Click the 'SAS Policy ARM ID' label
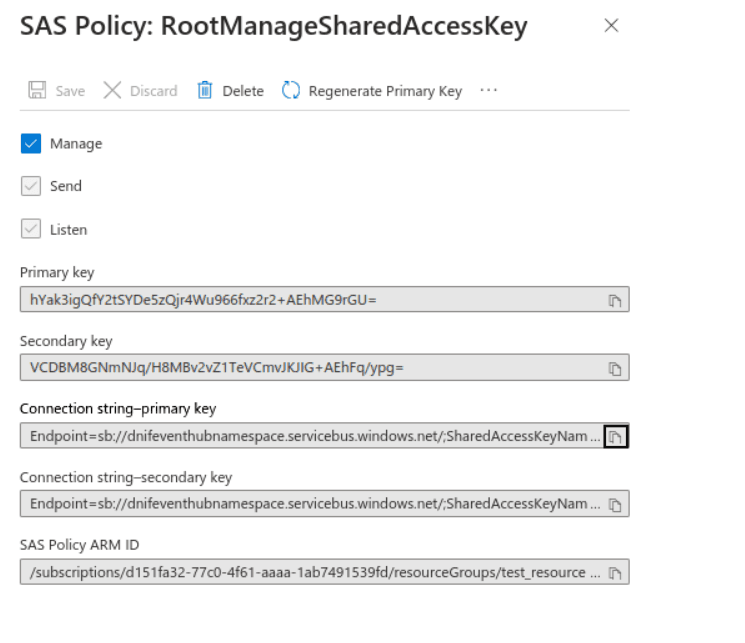Viewport: 745px width, 643px height. click(79, 545)
